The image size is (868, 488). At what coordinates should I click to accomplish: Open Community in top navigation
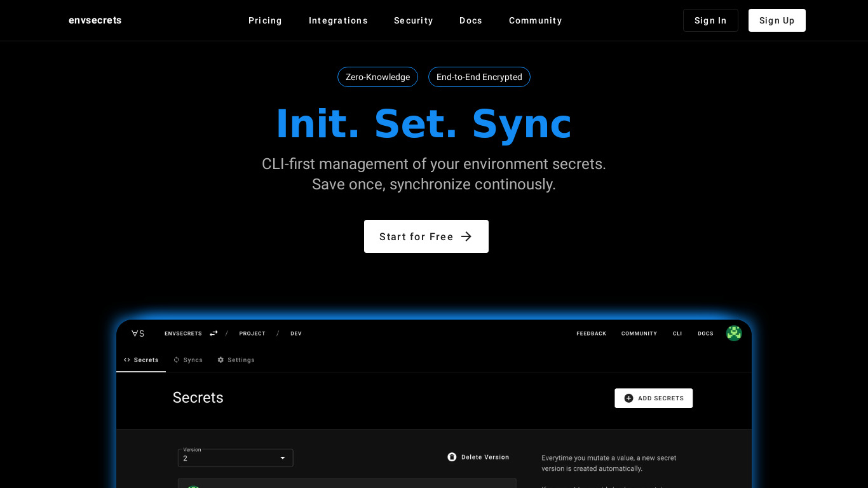[x=535, y=20]
